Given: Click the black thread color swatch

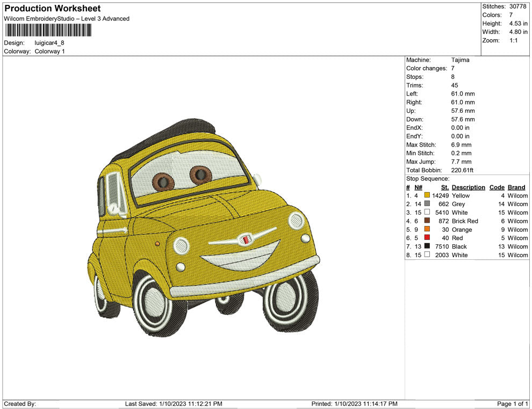Looking at the screenshot, I should (427, 246).
